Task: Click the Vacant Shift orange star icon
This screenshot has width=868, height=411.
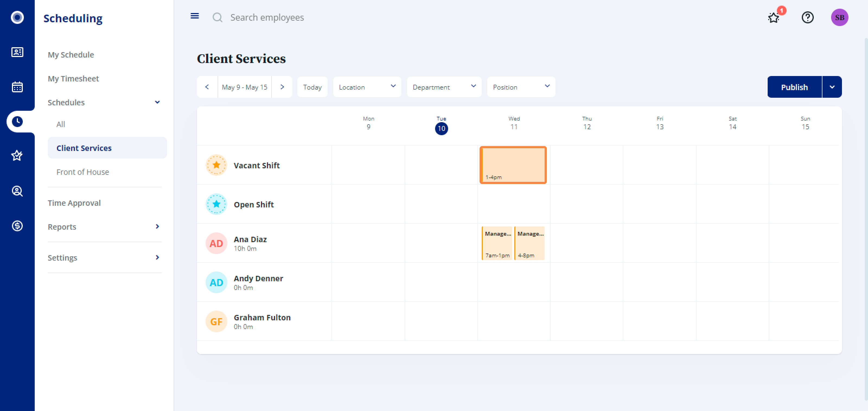Action: 216,165
